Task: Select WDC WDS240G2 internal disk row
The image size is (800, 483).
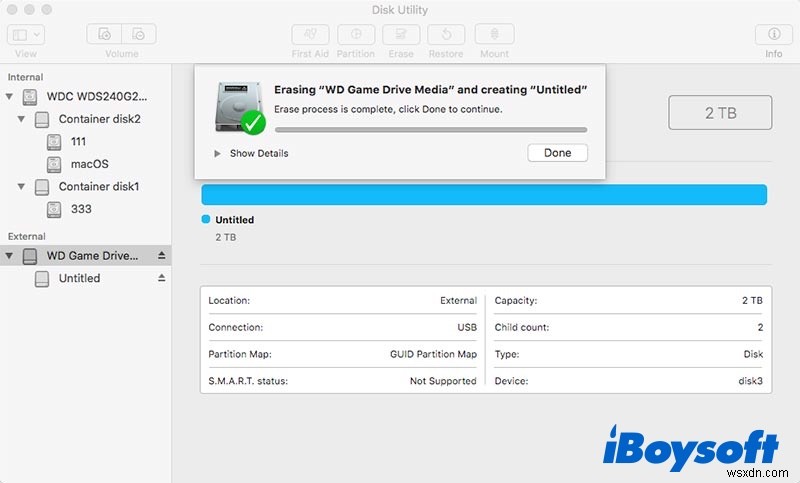Action: tap(86, 96)
